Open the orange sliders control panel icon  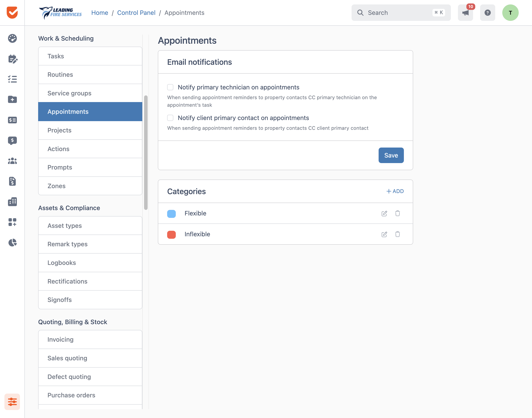coord(12,402)
